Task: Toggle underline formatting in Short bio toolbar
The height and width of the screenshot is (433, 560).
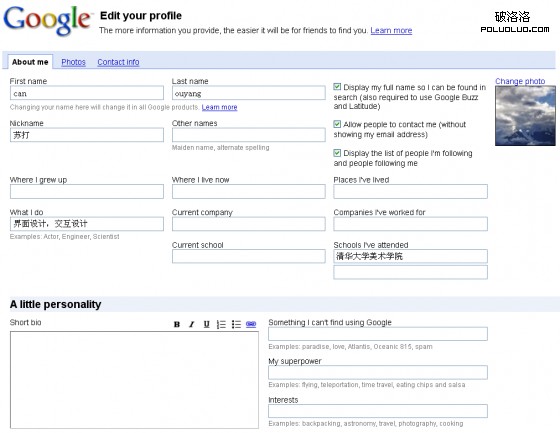Action: pyautogui.click(x=206, y=324)
